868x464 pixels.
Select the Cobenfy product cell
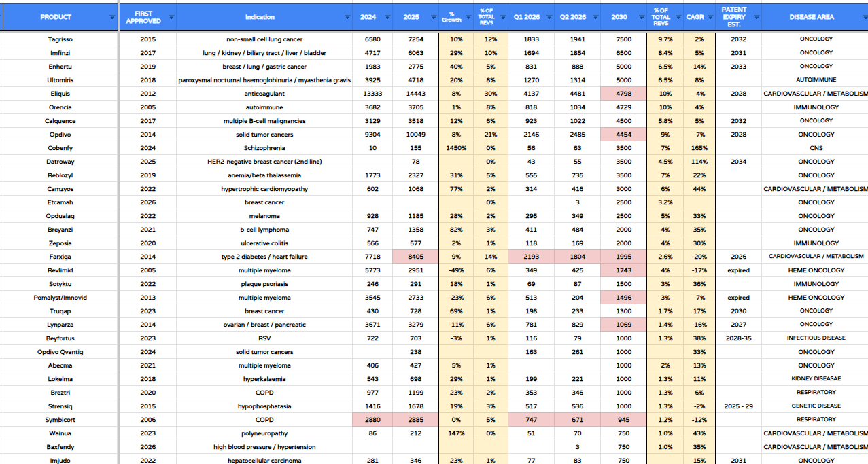click(60, 148)
